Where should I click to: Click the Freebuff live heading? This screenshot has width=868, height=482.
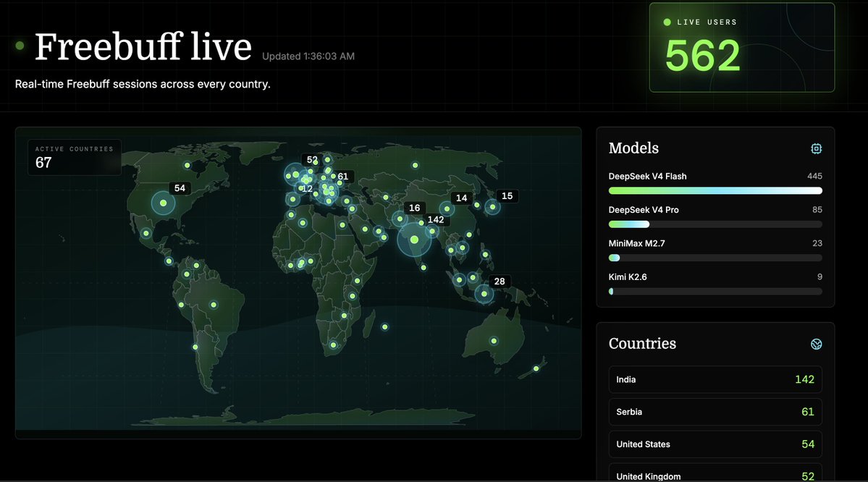[143, 46]
